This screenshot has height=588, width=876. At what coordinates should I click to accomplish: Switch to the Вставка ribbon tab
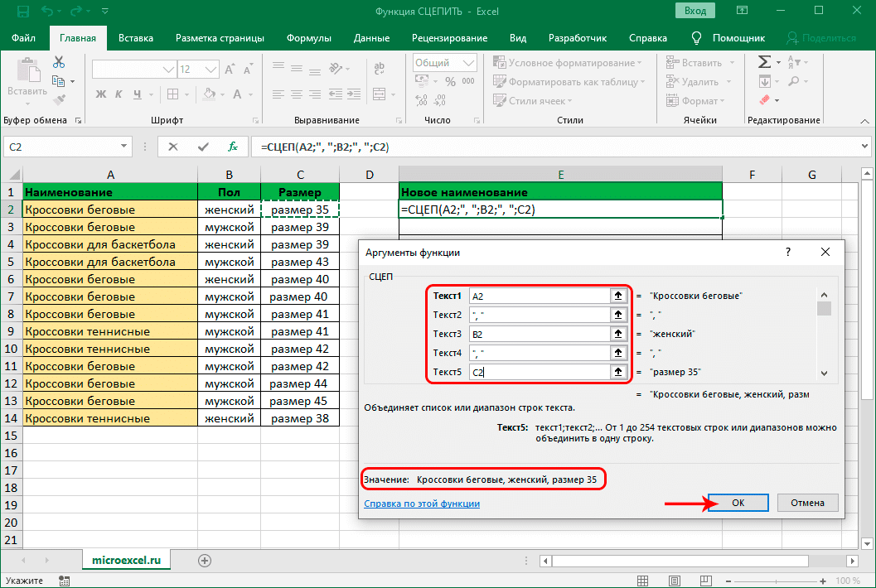136,38
